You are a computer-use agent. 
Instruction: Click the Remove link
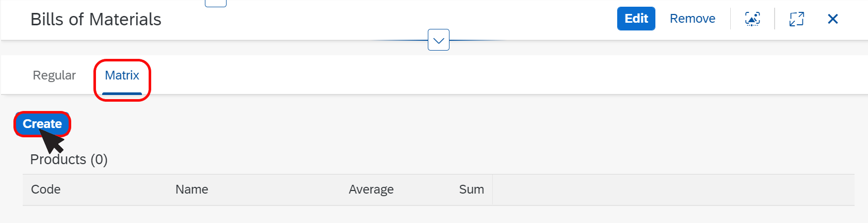693,19
